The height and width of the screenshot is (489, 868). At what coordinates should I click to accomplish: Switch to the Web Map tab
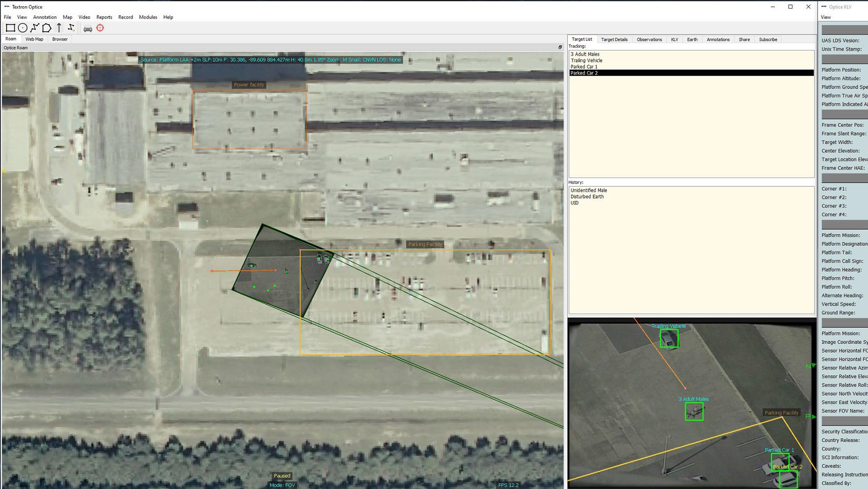tap(34, 39)
